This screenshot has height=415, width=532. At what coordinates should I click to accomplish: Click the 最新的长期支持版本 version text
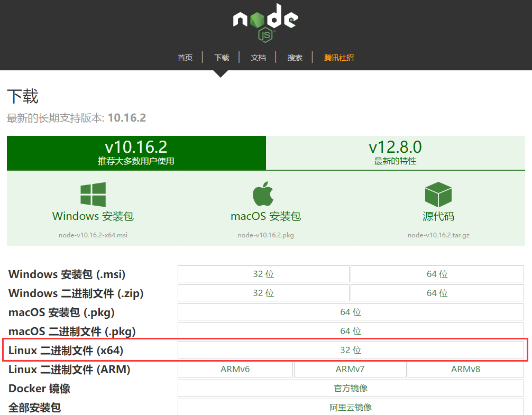point(76,118)
